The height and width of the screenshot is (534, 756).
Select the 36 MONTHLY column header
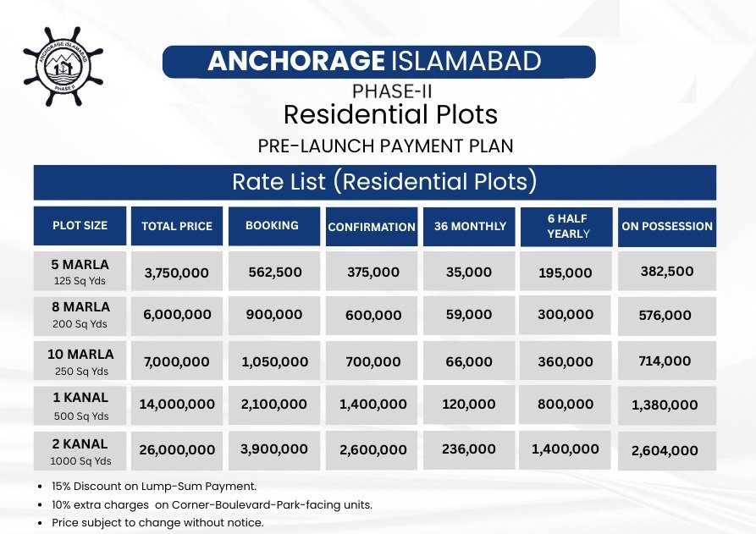click(469, 227)
